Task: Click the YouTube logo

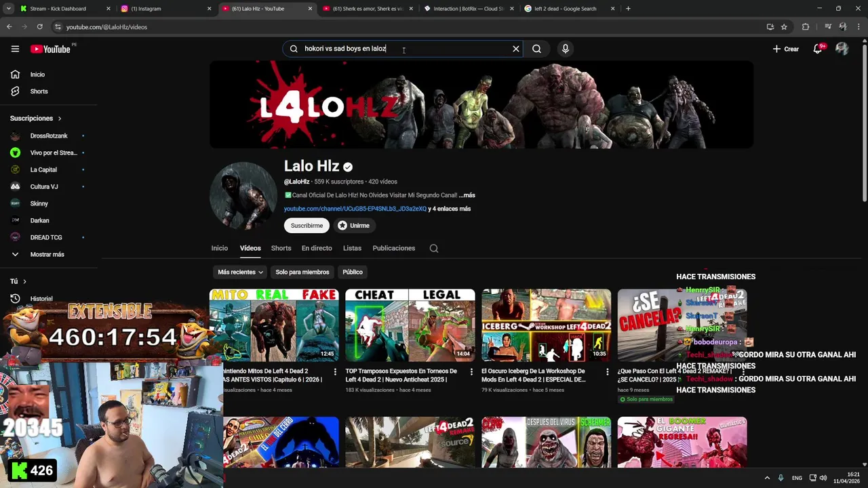Action: (x=50, y=49)
